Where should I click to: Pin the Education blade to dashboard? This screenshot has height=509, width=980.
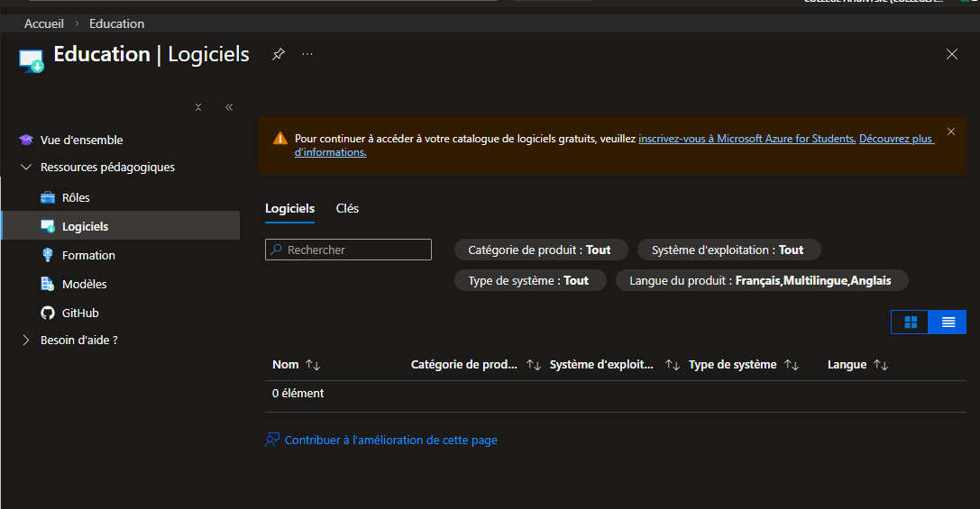point(279,54)
